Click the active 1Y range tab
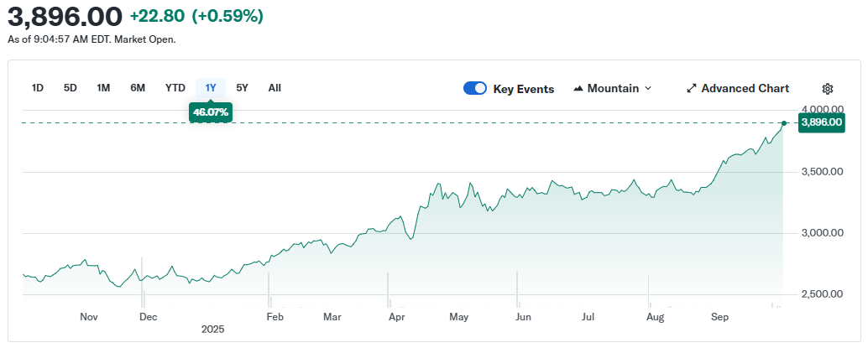This screenshot has height=348, width=868. click(x=211, y=87)
